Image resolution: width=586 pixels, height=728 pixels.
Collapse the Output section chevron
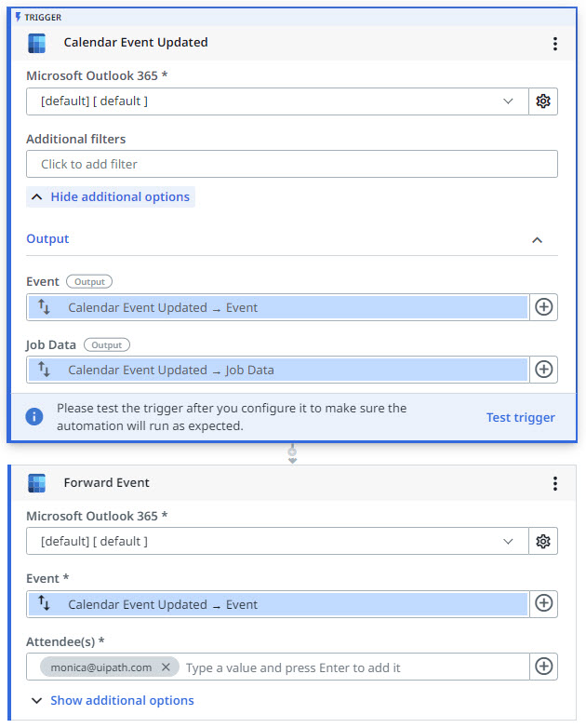tap(537, 239)
